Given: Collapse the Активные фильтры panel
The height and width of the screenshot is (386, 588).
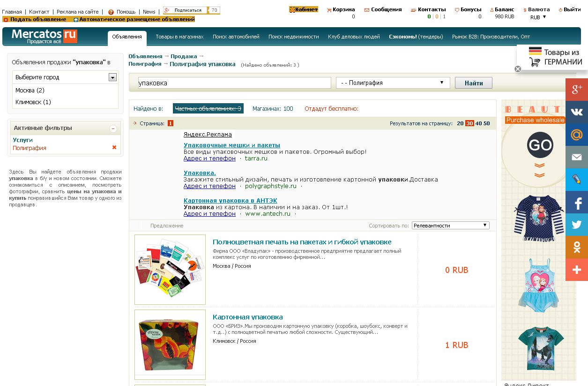Looking at the screenshot, I should coord(113,128).
